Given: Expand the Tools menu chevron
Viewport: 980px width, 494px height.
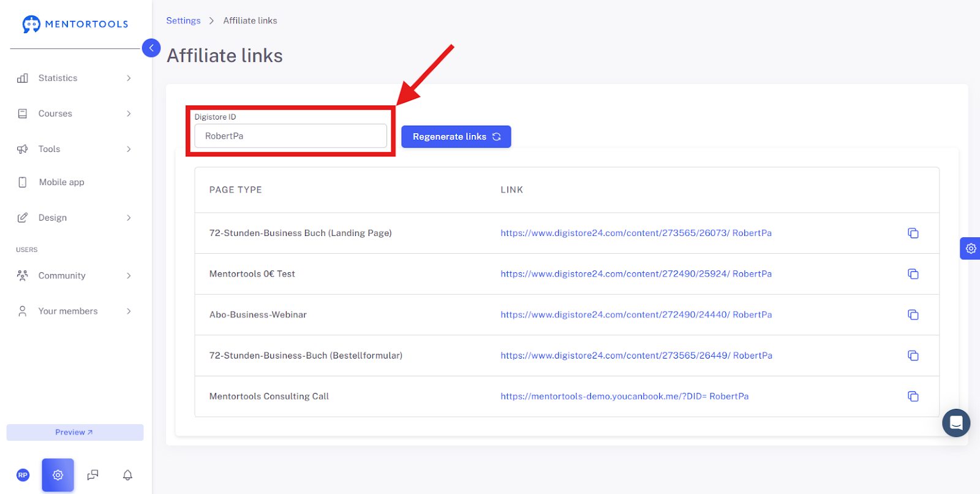Looking at the screenshot, I should click(x=129, y=149).
